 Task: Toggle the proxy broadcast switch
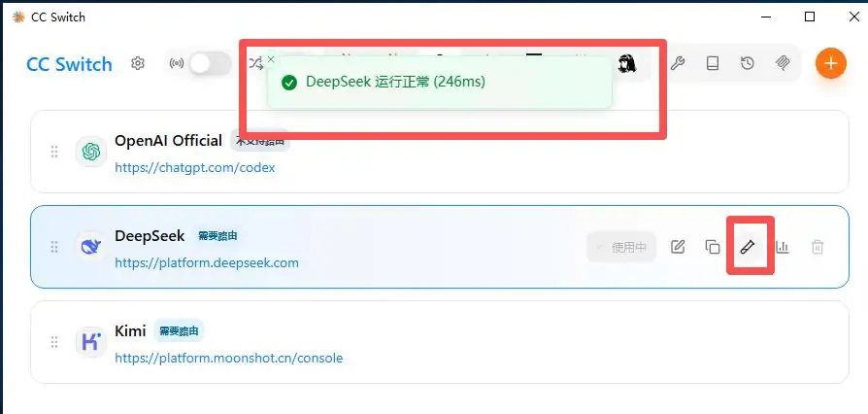(x=211, y=64)
